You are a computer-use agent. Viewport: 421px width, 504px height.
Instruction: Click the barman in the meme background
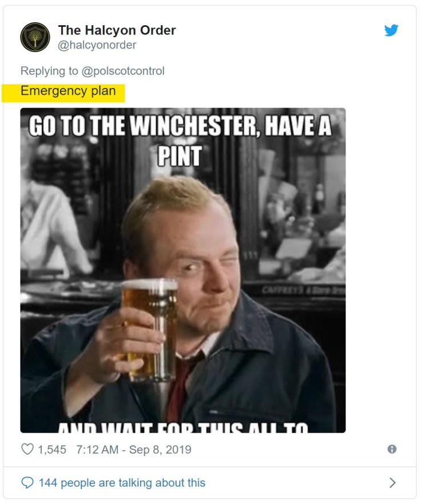coord(53,229)
